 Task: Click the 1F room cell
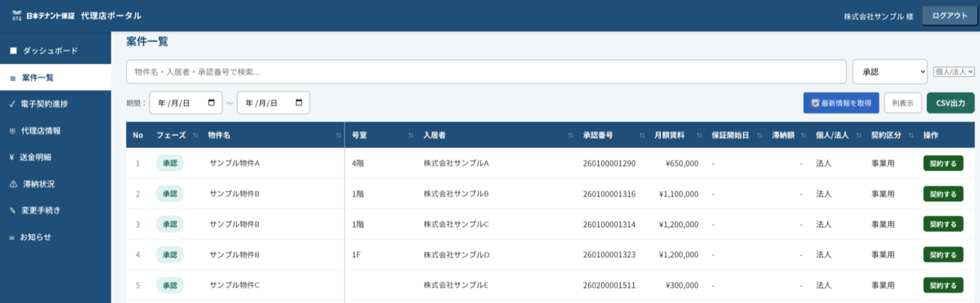click(x=356, y=255)
